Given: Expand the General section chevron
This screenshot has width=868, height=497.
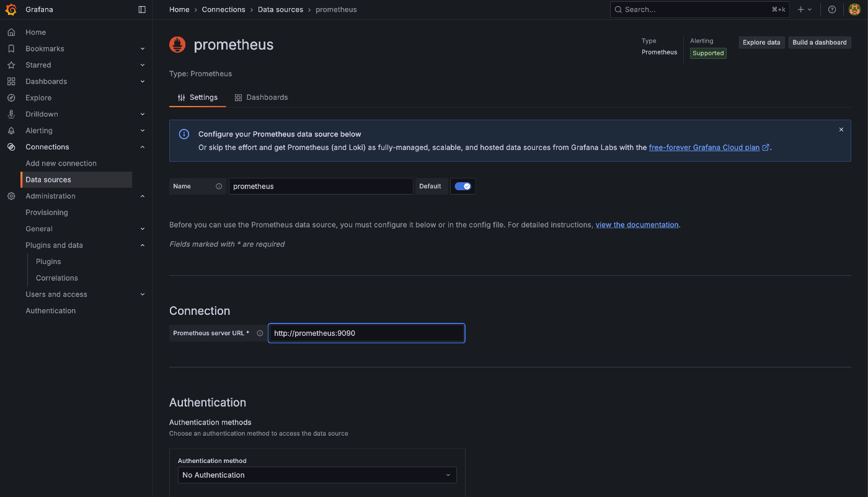Looking at the screenshot, I should 143,229.
